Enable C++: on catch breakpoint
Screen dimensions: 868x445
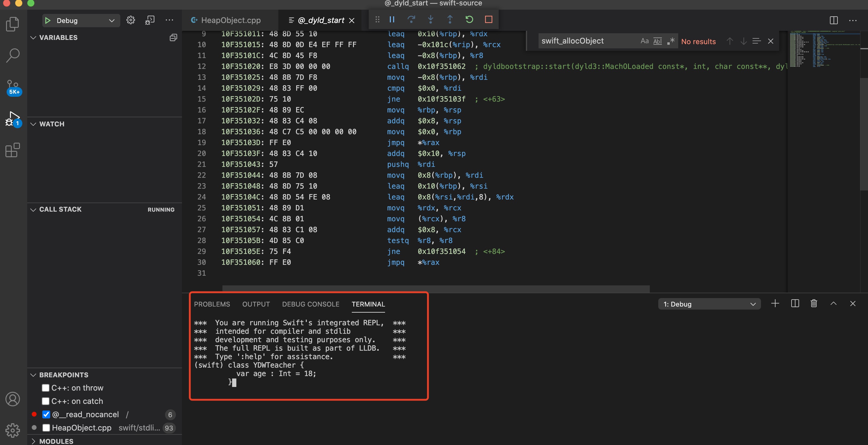tap(46, 401)
